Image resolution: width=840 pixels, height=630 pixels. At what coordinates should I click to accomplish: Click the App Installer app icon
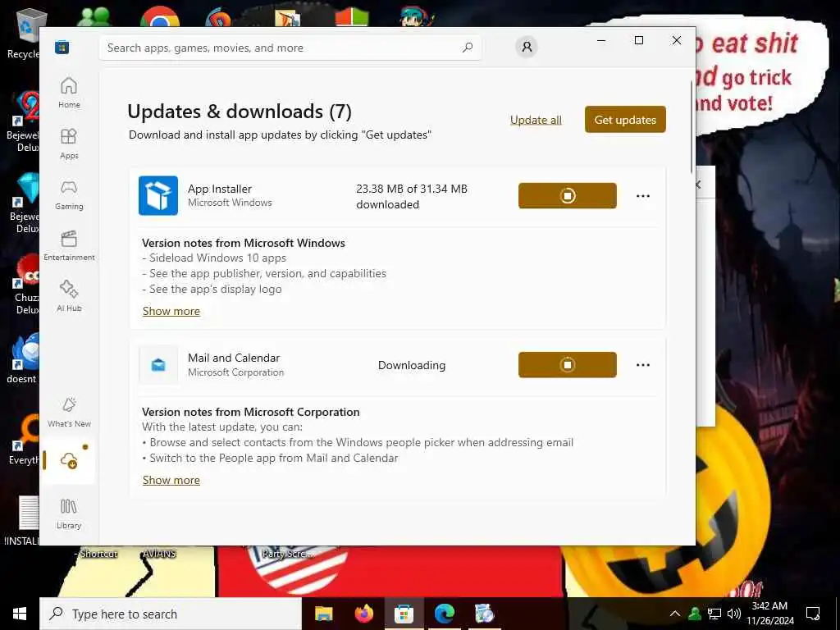[x=158, y=195]
